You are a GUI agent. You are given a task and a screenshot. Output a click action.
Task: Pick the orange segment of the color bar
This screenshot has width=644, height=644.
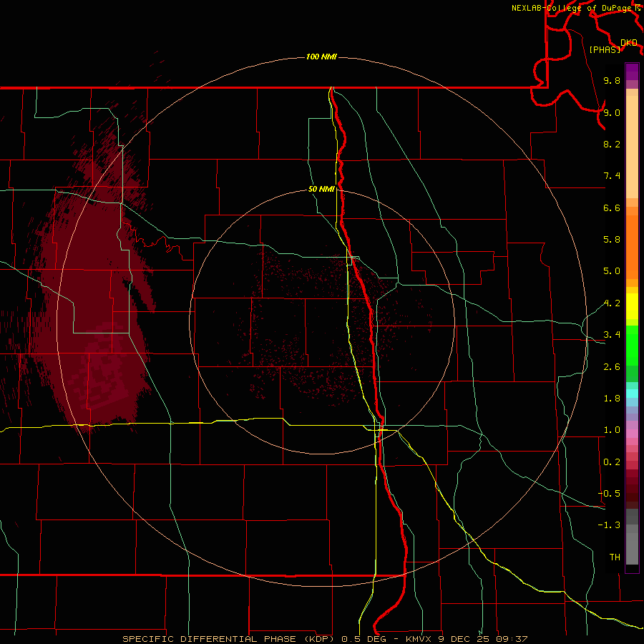pyautogui.click(x=632, y=248)
